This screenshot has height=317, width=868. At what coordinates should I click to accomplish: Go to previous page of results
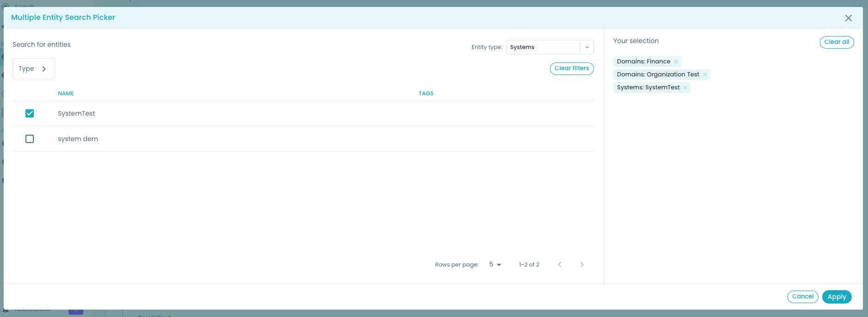coord(560,265)
